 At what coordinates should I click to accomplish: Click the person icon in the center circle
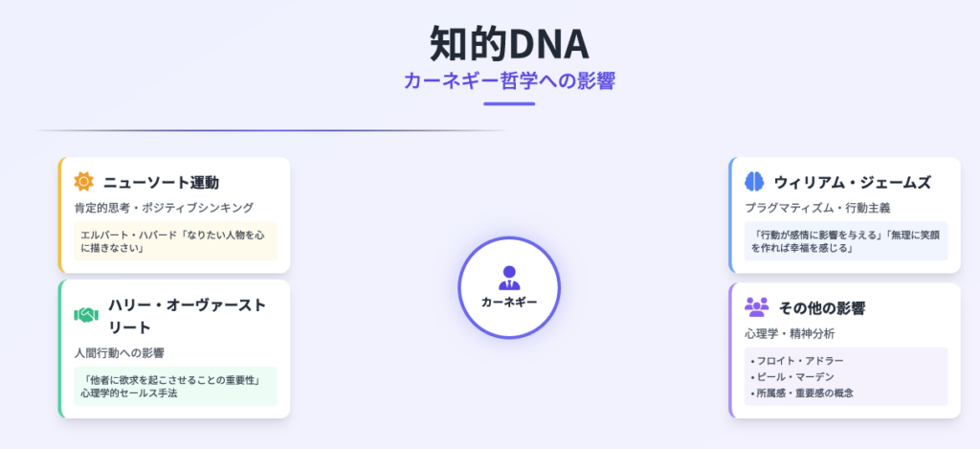click(x=509, y=278)
